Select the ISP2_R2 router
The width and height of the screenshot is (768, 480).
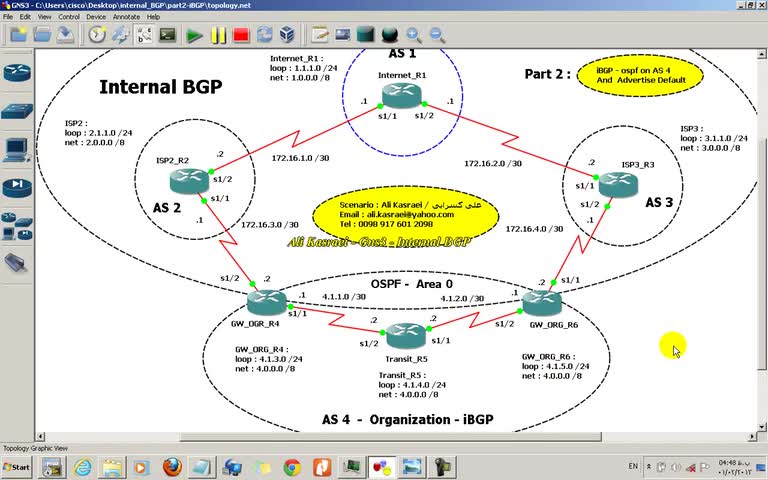tap(190, 181)
